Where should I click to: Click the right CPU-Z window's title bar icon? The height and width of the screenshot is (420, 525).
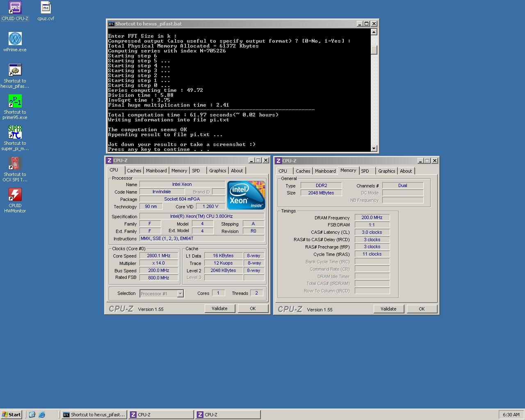(278, 161)
